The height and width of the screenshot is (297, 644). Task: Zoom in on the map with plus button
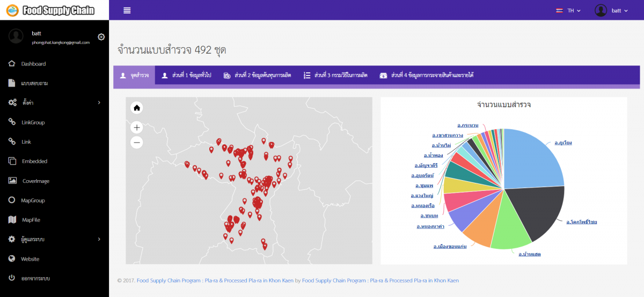tap(137, 128)
